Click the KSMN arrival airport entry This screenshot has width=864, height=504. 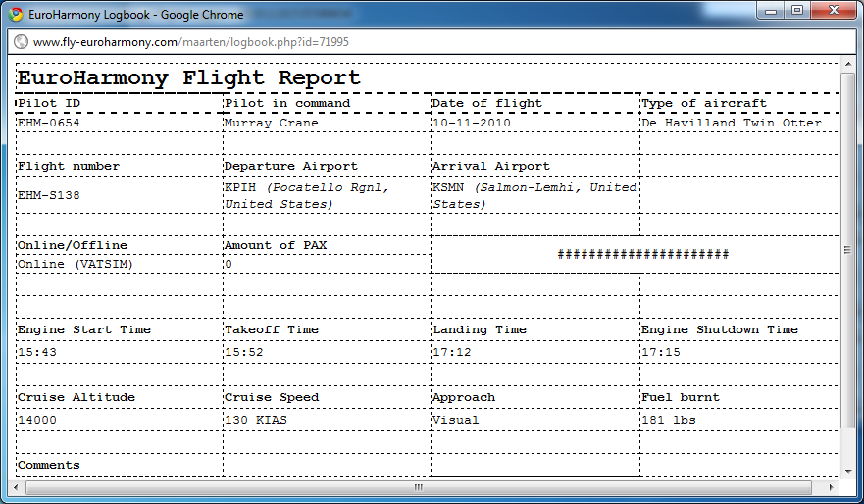[x=534, y=195]
